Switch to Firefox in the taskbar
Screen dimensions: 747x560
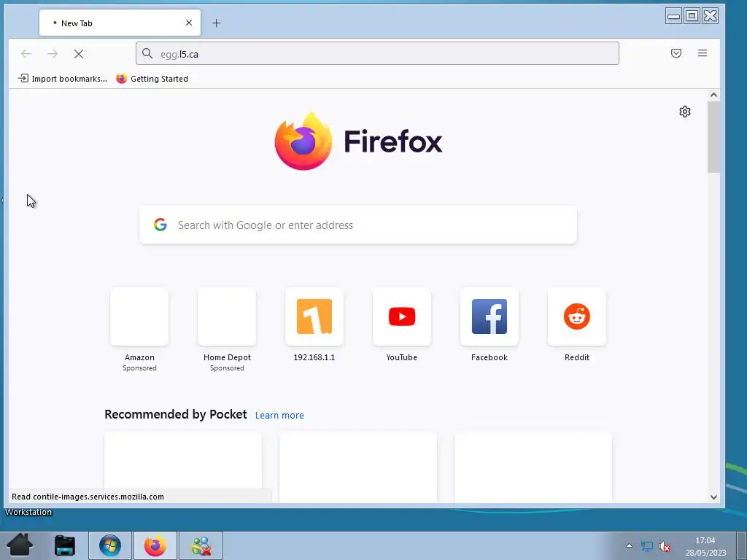click(155, 545)
